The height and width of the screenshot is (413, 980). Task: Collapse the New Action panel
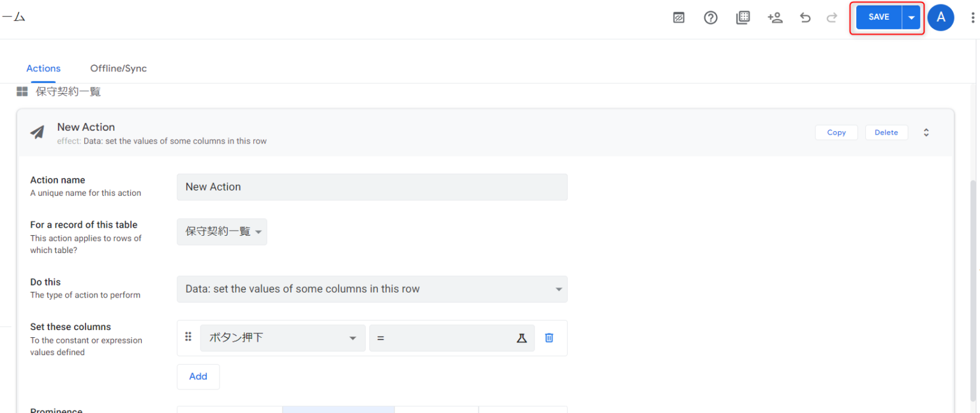[926, 133]
